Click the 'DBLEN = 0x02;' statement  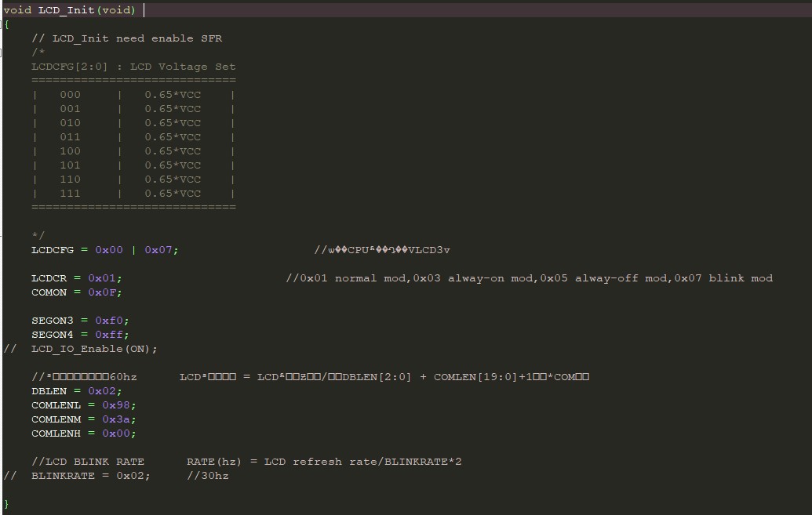[77, 391]
